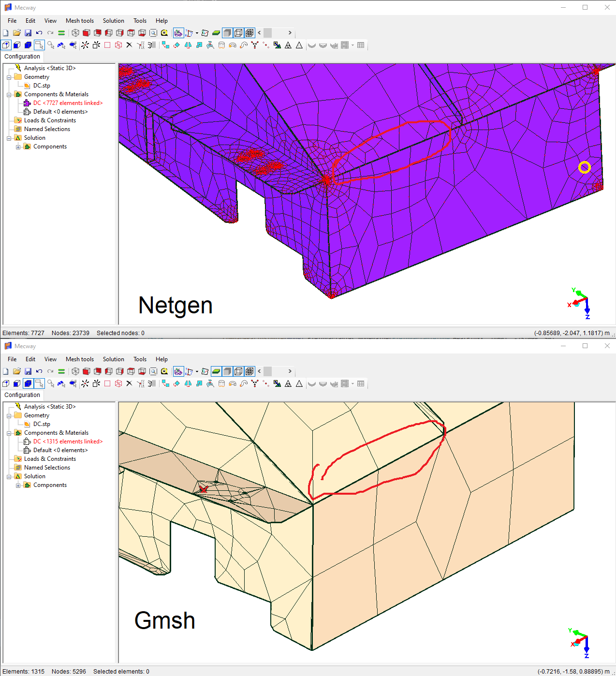
Task: Click New file icon in bottom Gmsh window
Action: 6,371
